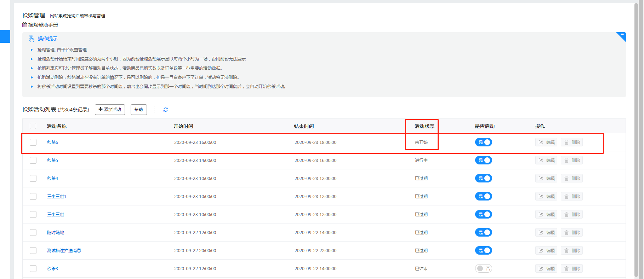
Task: Check the select-all checkbox in table header
Action: click(33, 126)
